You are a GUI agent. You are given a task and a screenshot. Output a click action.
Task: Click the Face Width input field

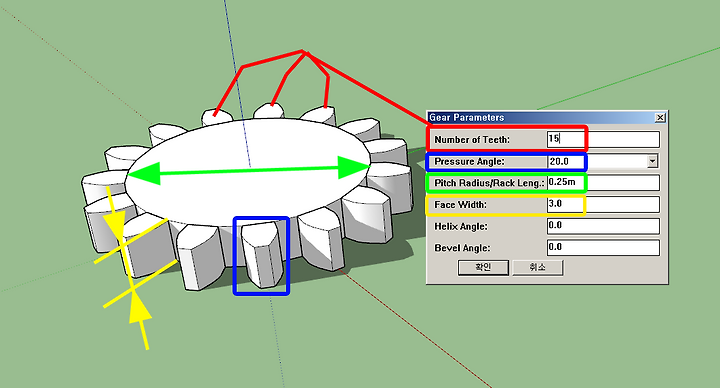click(x=603, y=204)
